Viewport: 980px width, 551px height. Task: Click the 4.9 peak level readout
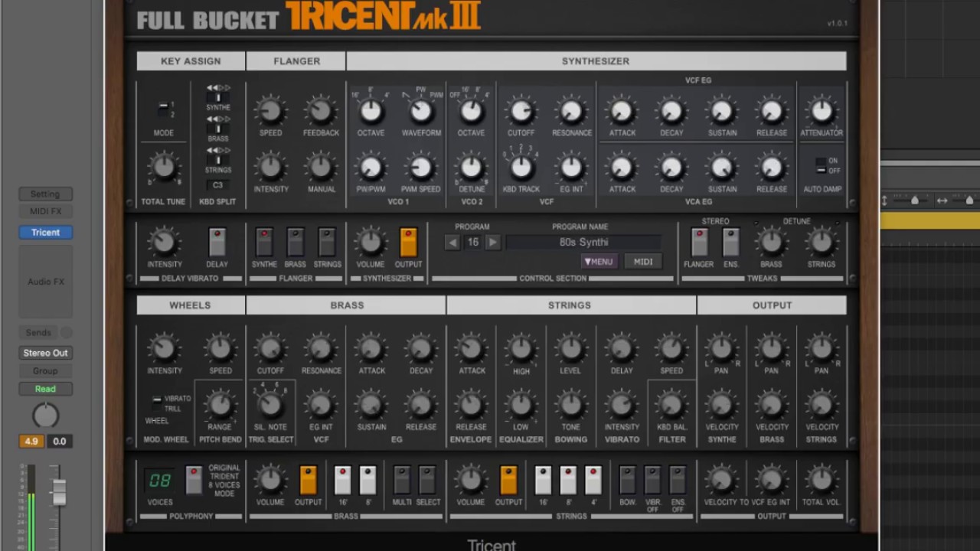click(x=31, y=442)
